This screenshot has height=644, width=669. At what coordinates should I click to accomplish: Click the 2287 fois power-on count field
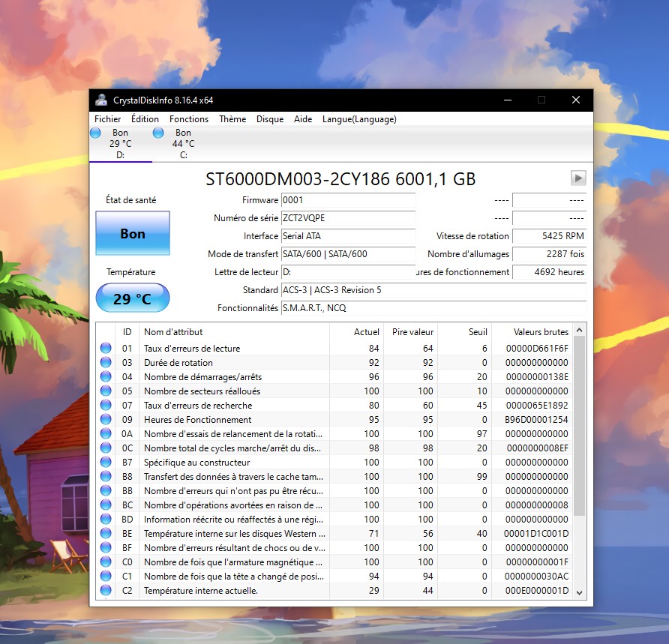[549, 253]
